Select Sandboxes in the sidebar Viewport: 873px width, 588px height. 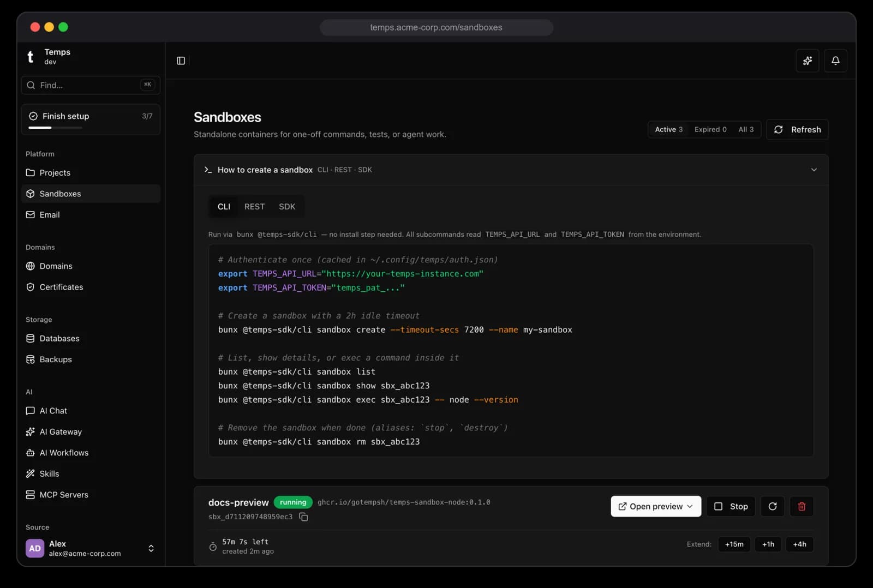91,194
